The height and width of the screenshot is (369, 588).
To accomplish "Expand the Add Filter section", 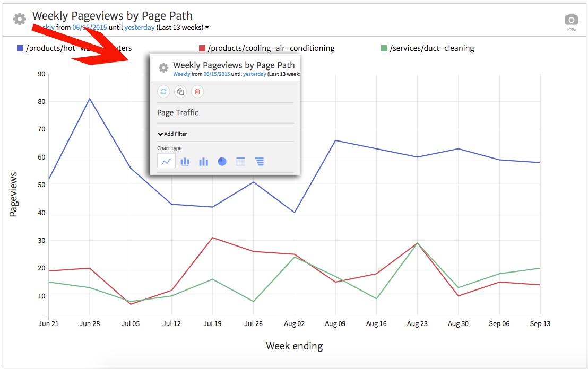I will pos(172,134).
